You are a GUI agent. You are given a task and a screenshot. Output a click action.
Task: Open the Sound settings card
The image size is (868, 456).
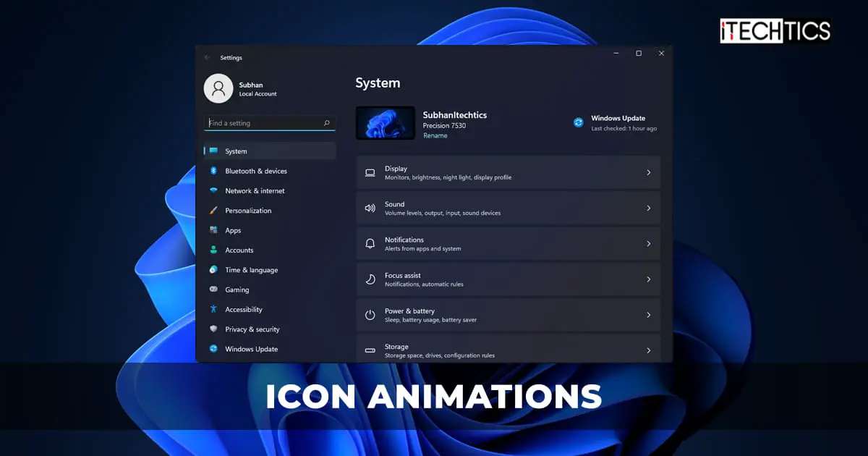tap(508, 208)
